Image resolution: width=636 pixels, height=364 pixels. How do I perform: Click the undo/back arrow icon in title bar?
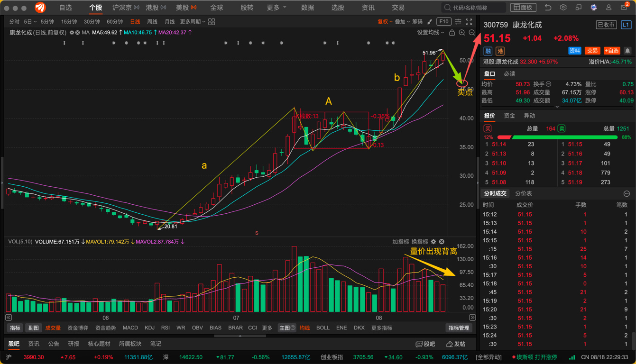548,8
